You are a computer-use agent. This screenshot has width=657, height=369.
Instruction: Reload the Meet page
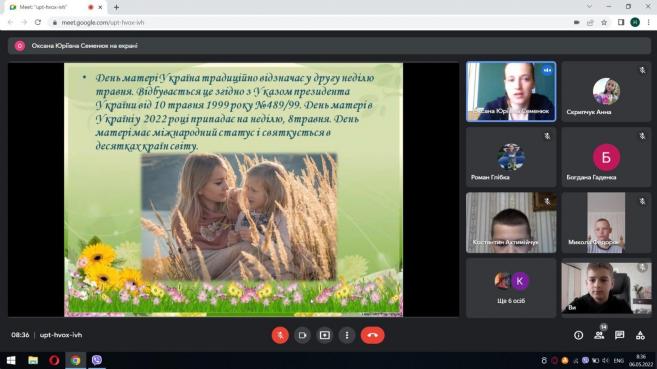coord(38,22)
